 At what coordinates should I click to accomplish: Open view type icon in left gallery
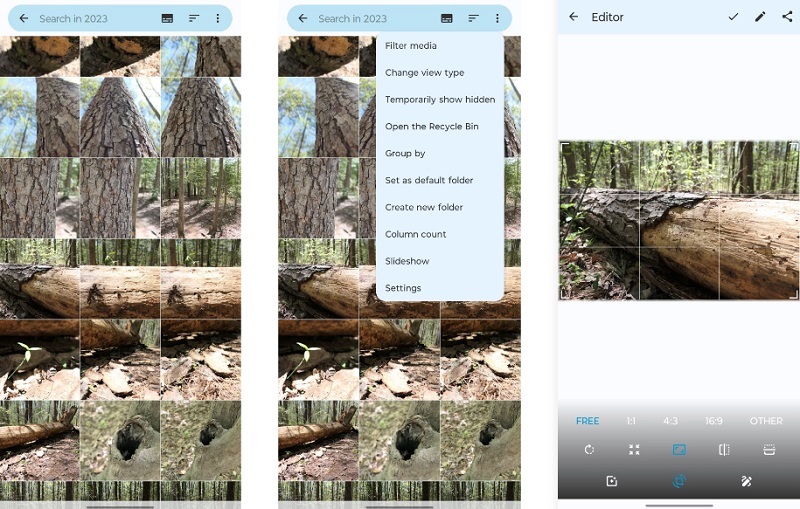pyautogui.click(x=167, y=18)
